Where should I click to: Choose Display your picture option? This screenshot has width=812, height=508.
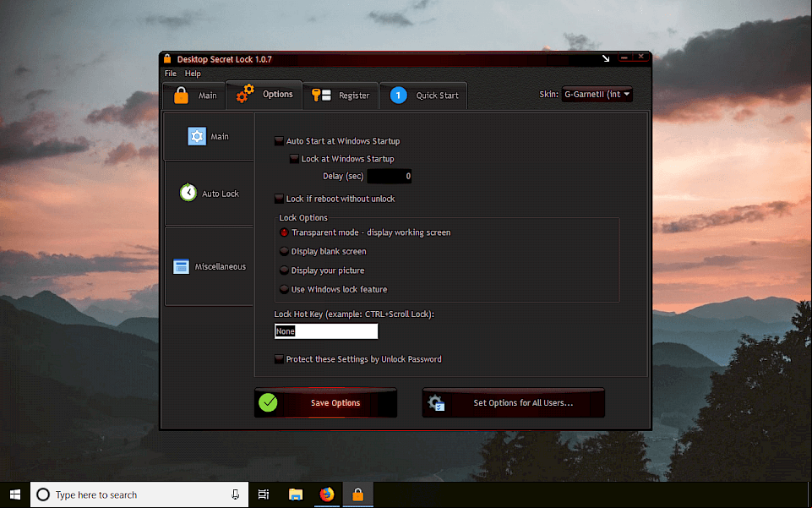coord(284,270)
